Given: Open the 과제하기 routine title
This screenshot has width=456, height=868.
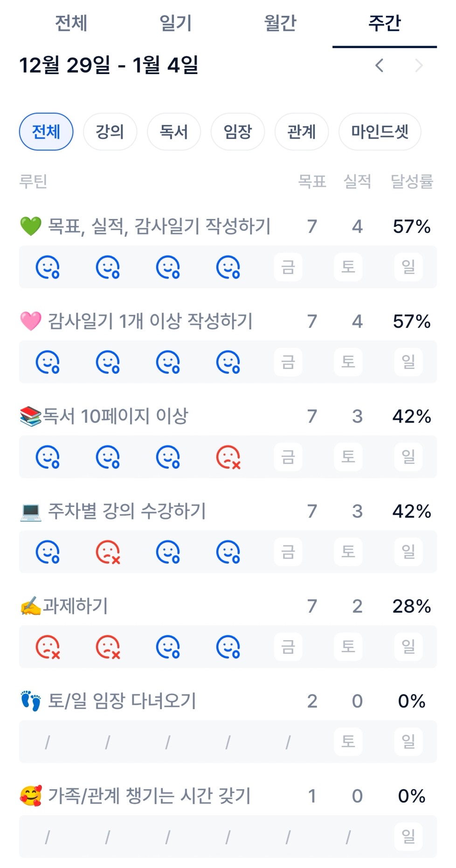Looking at the screenshot, I should tap(76, 606).
